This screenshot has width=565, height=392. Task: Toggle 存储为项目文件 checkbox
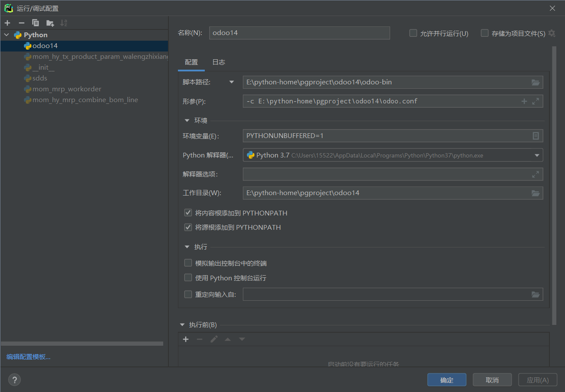(x=484, y=33)
